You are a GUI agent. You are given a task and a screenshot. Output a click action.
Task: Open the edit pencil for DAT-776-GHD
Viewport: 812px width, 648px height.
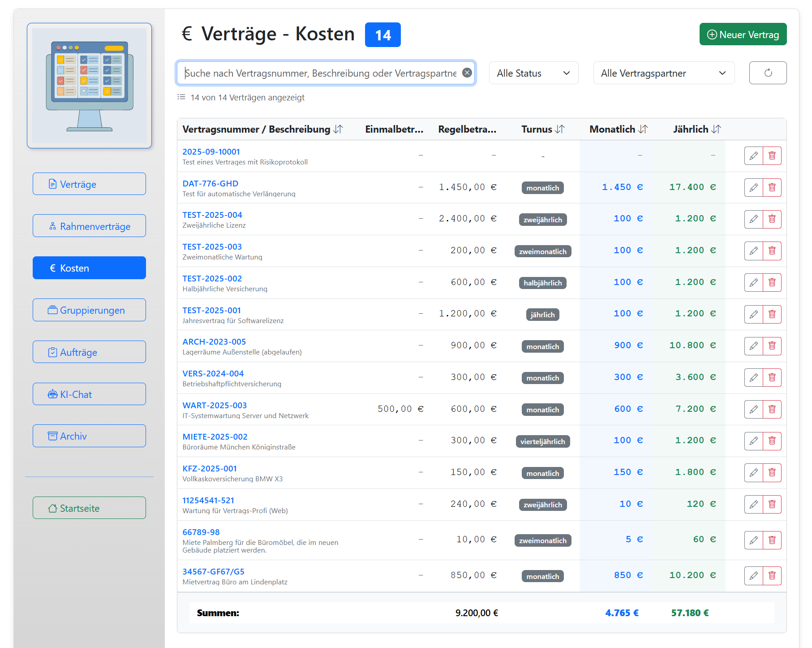point(753,187)
